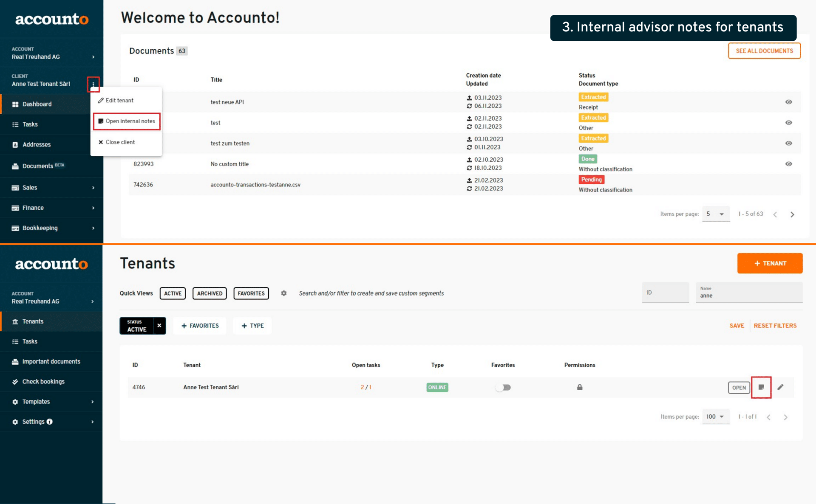Expand lower Real Treuhand AG account chevron
Screen dimensions: 816x504
93,301
